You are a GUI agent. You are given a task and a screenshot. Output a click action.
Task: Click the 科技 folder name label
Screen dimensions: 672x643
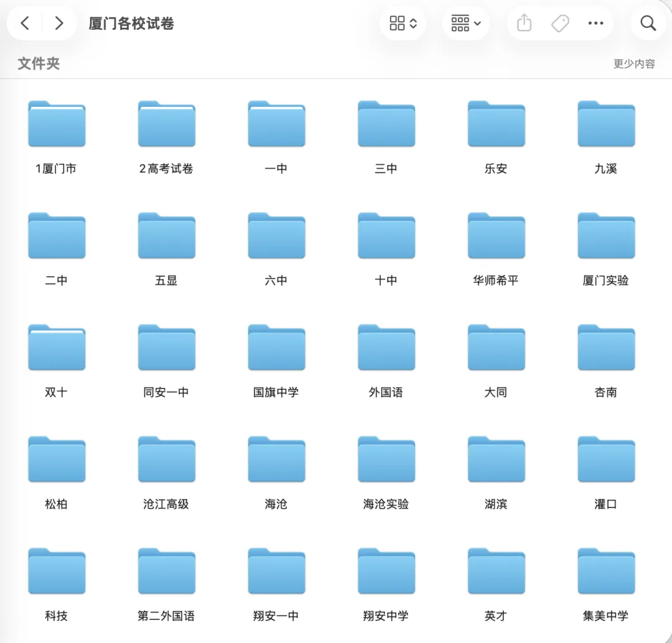coord(56,616)
